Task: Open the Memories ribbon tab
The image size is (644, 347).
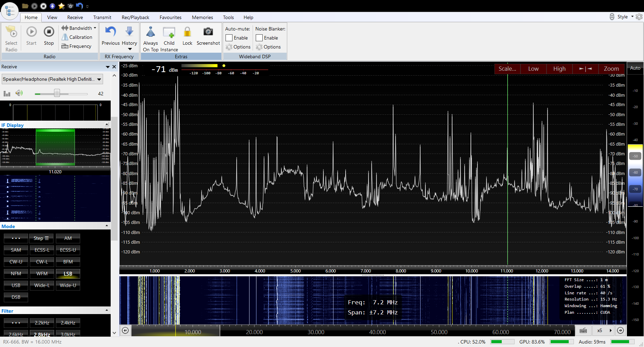Action: pos(202,17)
